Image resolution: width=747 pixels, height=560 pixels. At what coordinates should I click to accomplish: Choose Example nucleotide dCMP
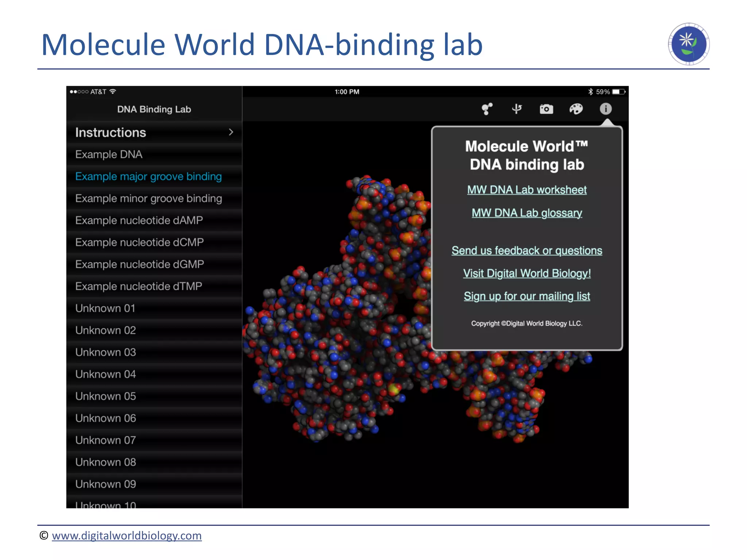click(154, 242)
